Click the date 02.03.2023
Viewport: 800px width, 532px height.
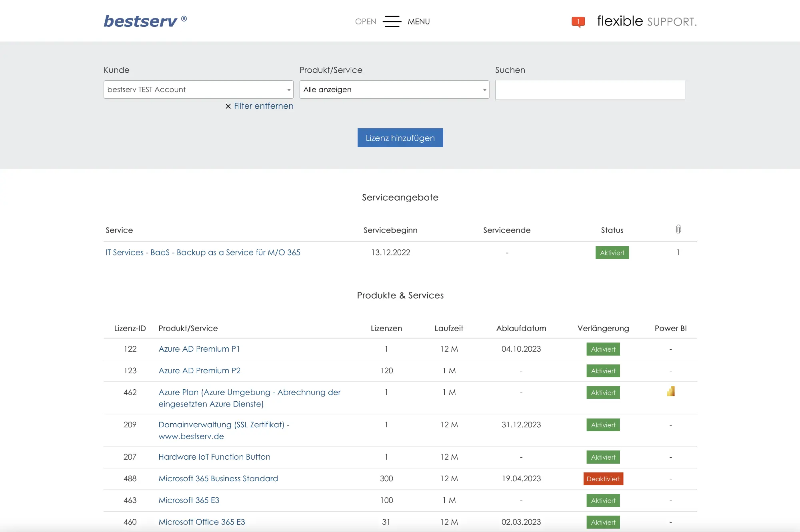point(521,522)
